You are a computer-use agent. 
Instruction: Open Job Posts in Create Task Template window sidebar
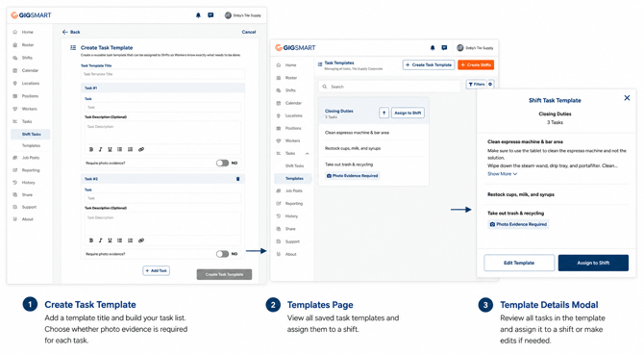click(30, 158)
